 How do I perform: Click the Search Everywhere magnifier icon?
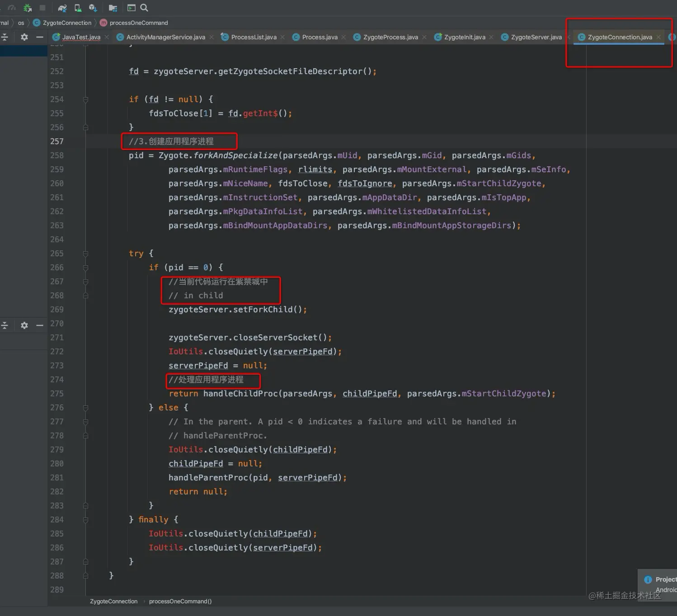coord(144,8)
